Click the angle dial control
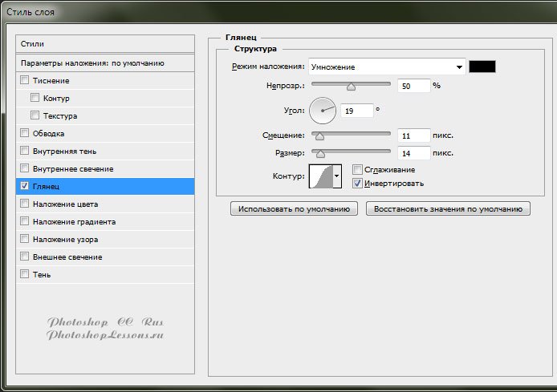The width and height of the screenshot is (557, 392). point(322,110)
